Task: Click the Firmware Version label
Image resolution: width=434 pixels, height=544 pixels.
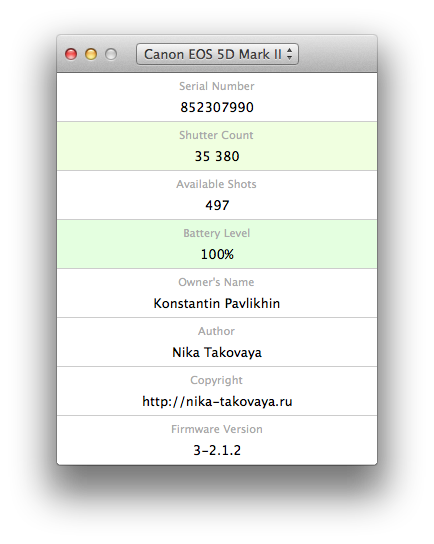Action: (217, 429)
